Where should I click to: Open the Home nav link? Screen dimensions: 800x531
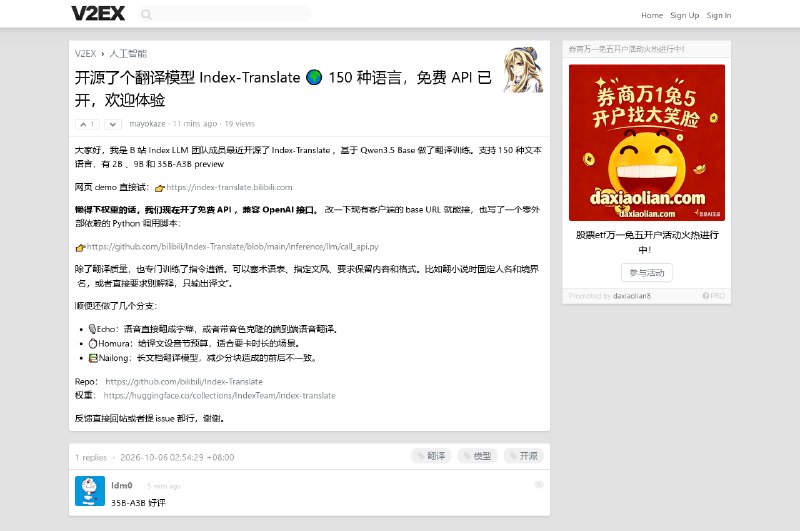[x=652, y=15]
